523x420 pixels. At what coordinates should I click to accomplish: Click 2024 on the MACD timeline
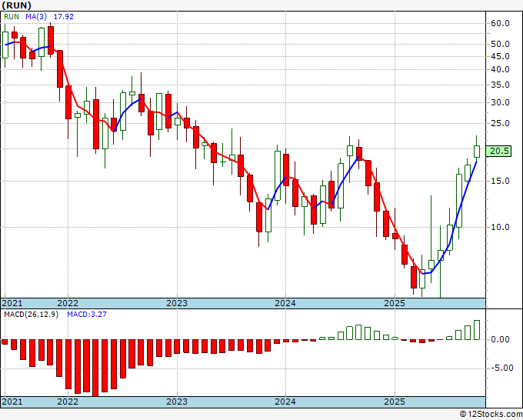[285, 402]
